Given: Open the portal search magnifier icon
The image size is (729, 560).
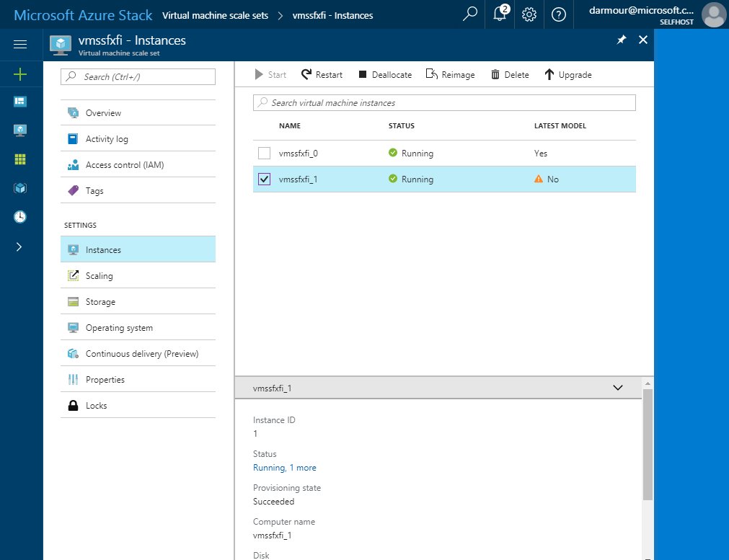Looking at the screenshot, I should pos(469,14).
